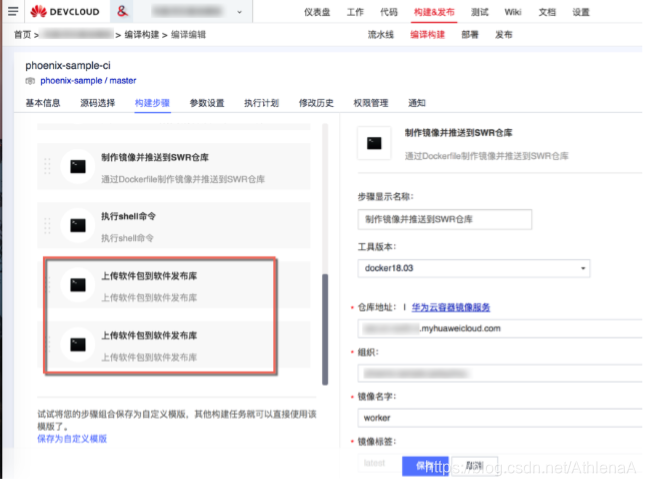
Task: Go to 部署 sub-navigation
Action: (470, 35)
